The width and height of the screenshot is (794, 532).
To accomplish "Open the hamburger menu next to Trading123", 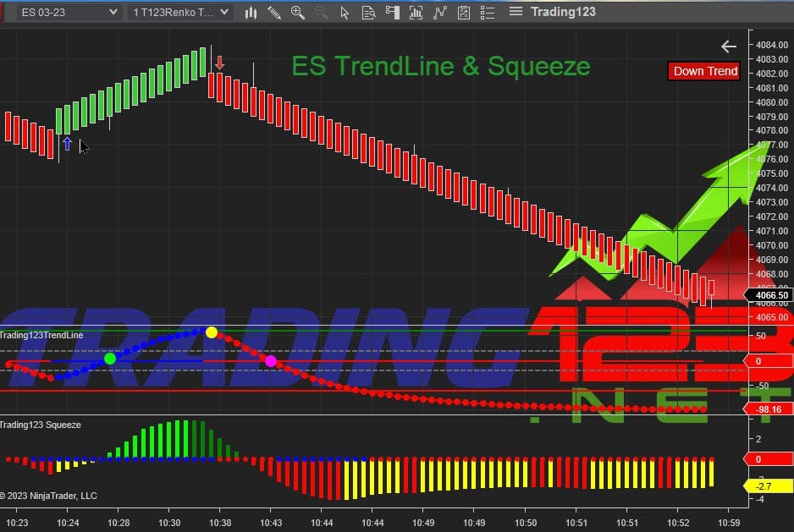I will point(516,11).
